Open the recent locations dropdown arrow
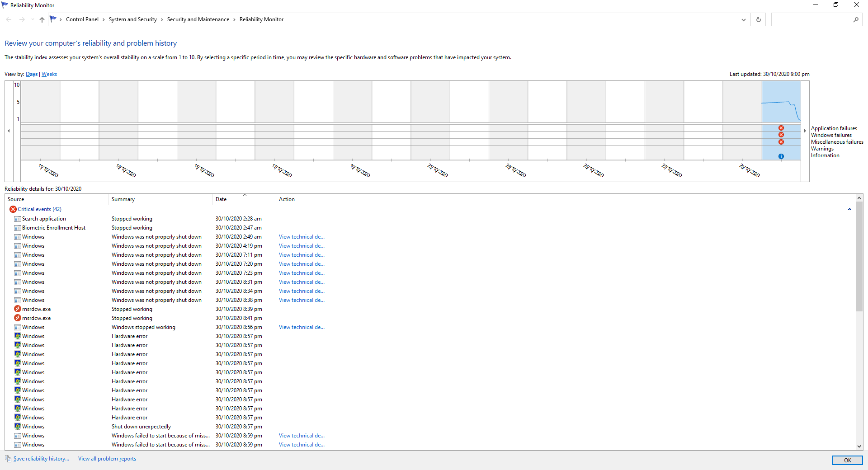Screen dimensions: 868x470 pos(33,19)
